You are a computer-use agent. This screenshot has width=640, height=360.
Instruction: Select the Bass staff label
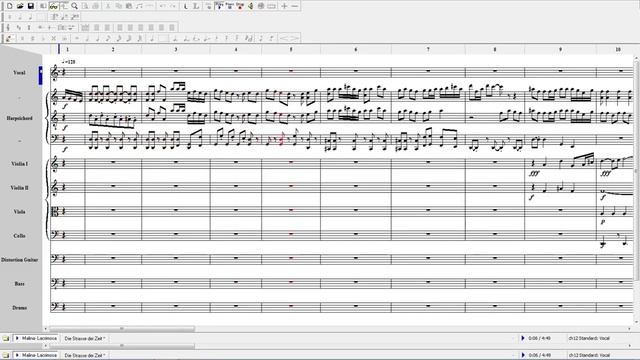(19, 284)
